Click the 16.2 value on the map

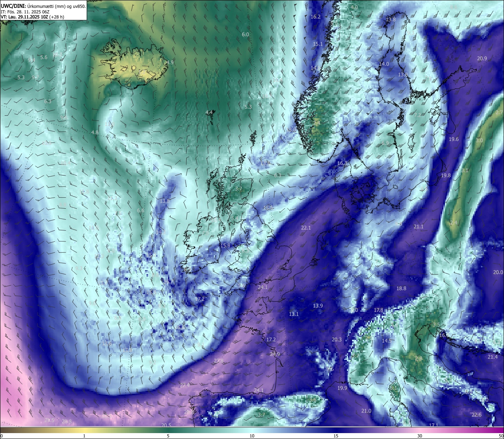[315, 17]
